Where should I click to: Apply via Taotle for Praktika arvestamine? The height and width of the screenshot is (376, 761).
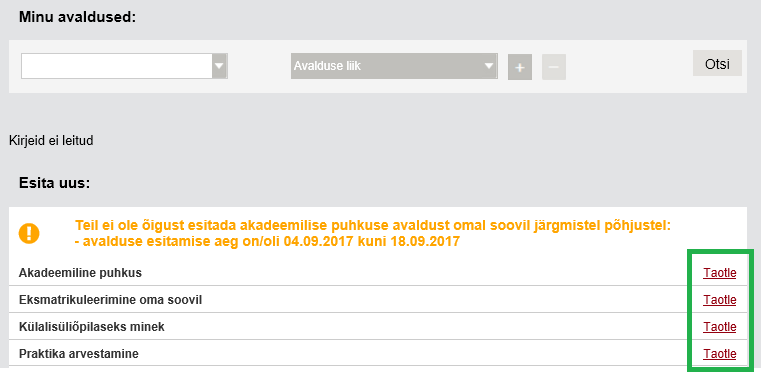(720, 354)
